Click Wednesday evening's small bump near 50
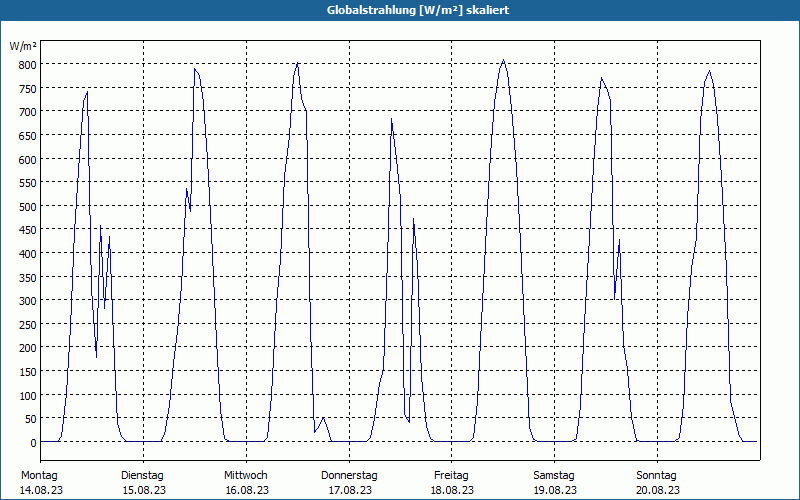 [323, 418]
